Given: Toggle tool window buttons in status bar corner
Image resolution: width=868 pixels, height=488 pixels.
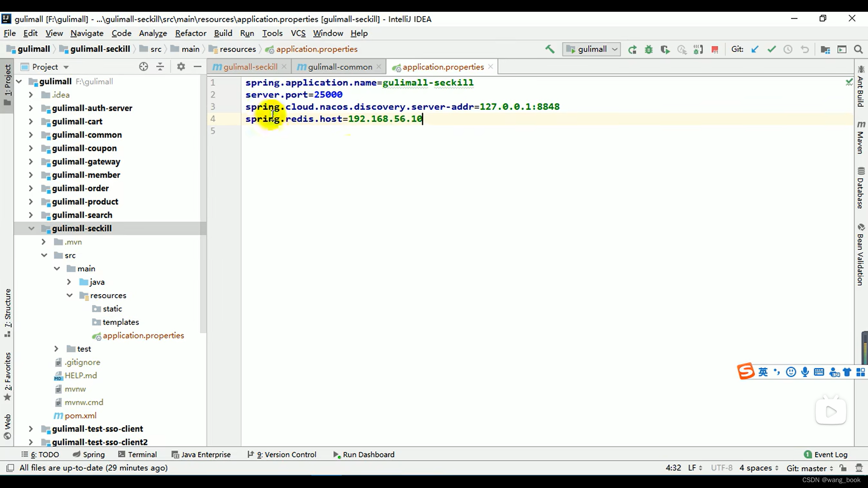Looking at the screenshot, I should (10, 468).
